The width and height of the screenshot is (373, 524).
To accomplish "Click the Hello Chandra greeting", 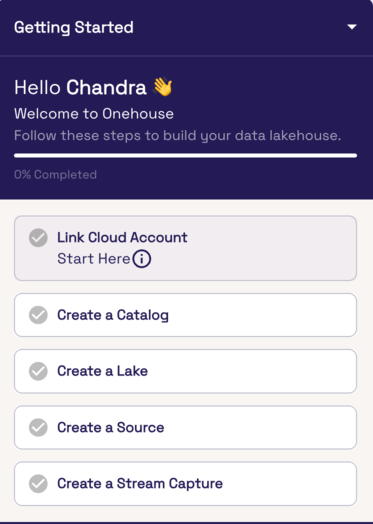I will (80, 88).
